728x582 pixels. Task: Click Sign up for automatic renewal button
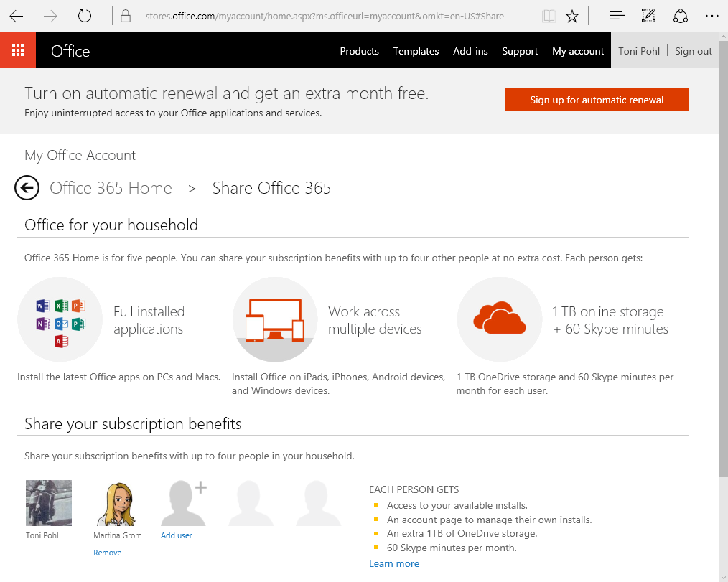597,100
